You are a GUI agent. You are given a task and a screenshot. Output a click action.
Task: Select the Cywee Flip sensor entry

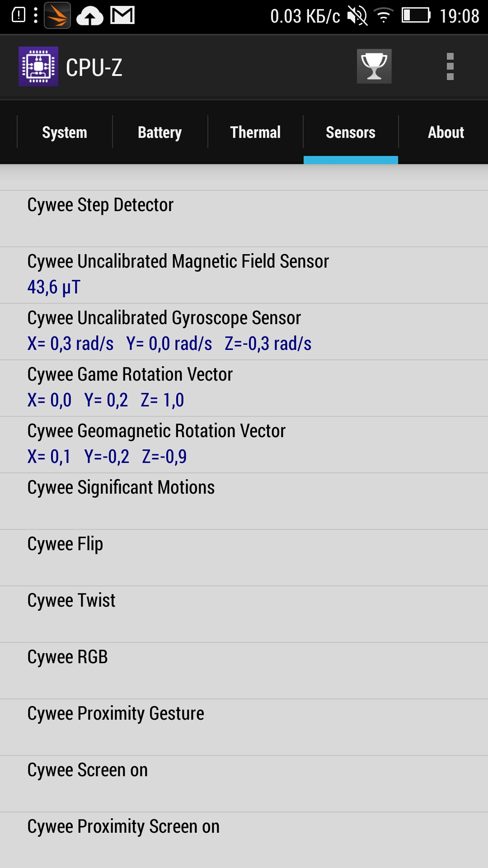pos(244,557)
